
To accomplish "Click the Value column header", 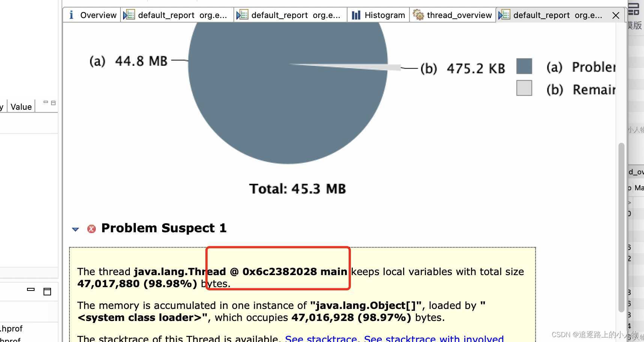I will coord(21,107).
